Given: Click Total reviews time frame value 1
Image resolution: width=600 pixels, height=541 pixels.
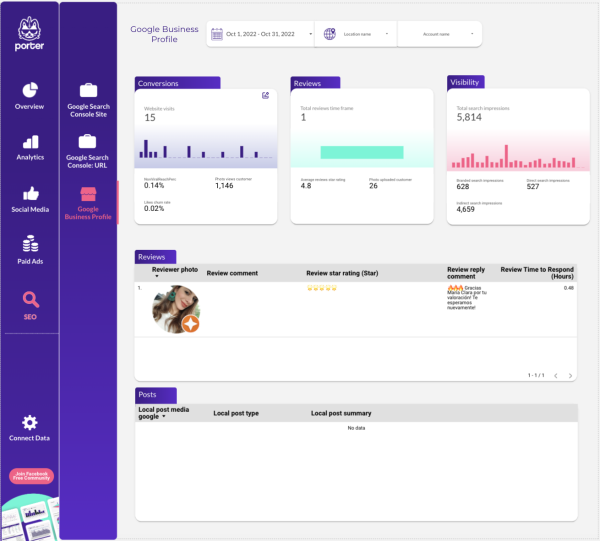Looking at the screenshot, I should coord(303,117).
